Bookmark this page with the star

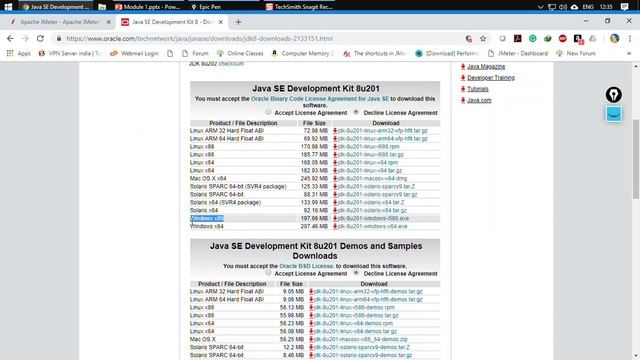pyautogui.click(x=483, y=38)
